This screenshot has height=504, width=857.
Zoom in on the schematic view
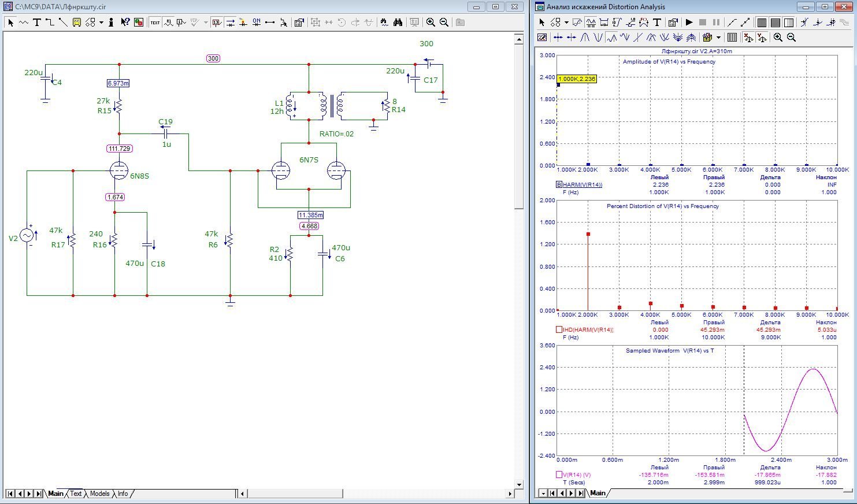click(431, 23)
